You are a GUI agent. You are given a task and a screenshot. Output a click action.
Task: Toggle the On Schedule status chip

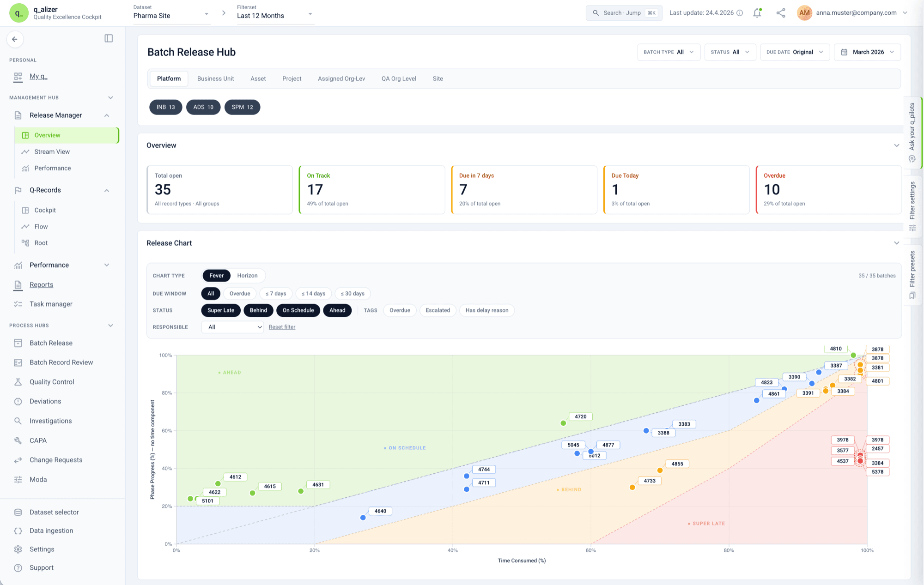tap(298, 310)
